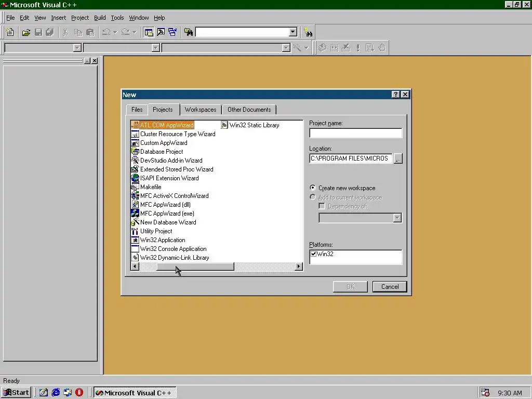Launch Internet Explorer from quick launch

pos(56,393)
